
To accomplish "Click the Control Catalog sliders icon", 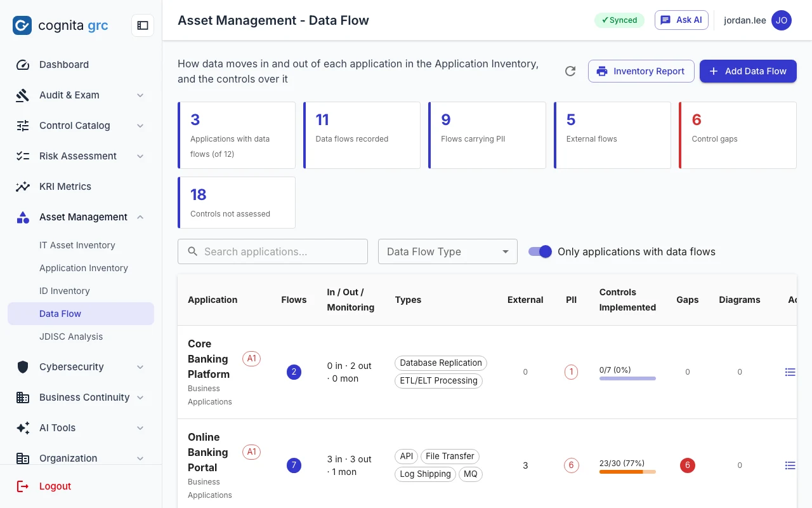I will 23,126.
